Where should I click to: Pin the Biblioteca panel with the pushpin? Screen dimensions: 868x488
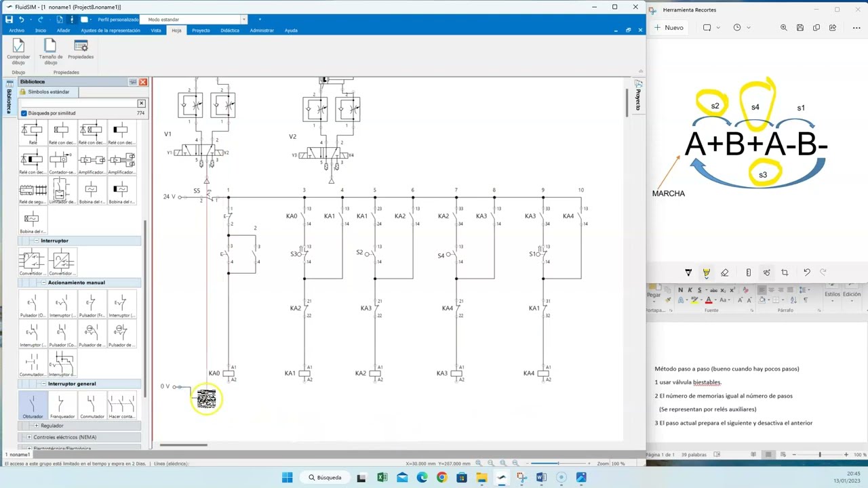click(133, 82)
